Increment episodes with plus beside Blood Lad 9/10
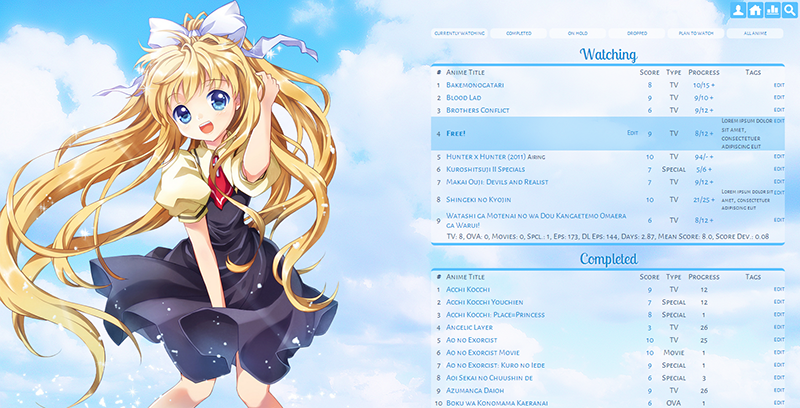The width and height of the screenshot is (800, 408). click(711, 97)
